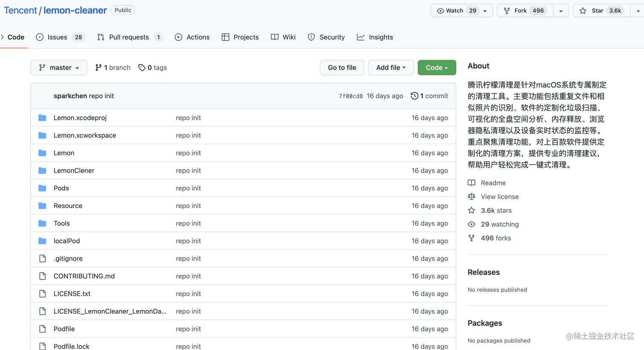This screenshot has width=644, height=350.
Task: Click the star icon beside 3.6k stars
Action: click(x=471, y=210)
